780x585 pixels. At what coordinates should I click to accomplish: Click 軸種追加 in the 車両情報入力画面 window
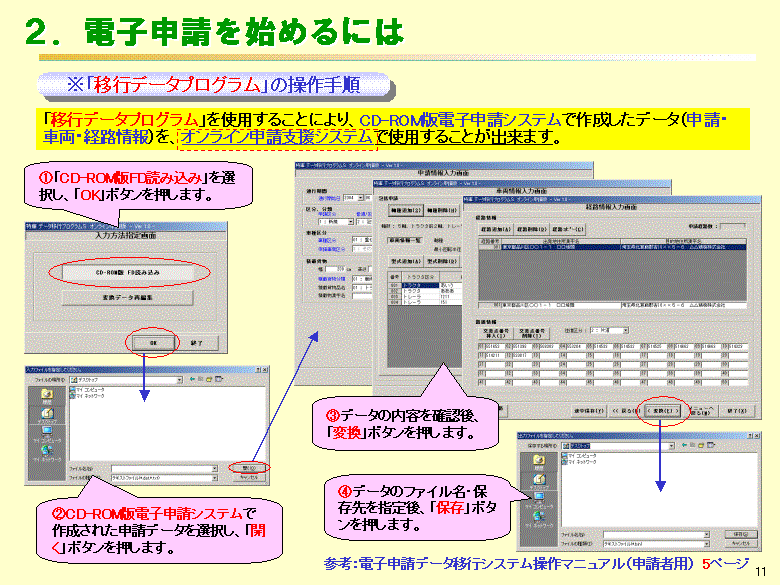coord(405,210)
